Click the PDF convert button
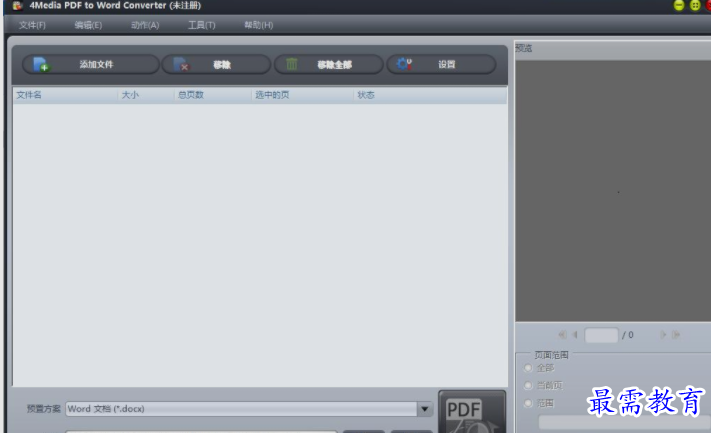The width and height of the screenshot is (711, 433). click(x=472, y=412)
